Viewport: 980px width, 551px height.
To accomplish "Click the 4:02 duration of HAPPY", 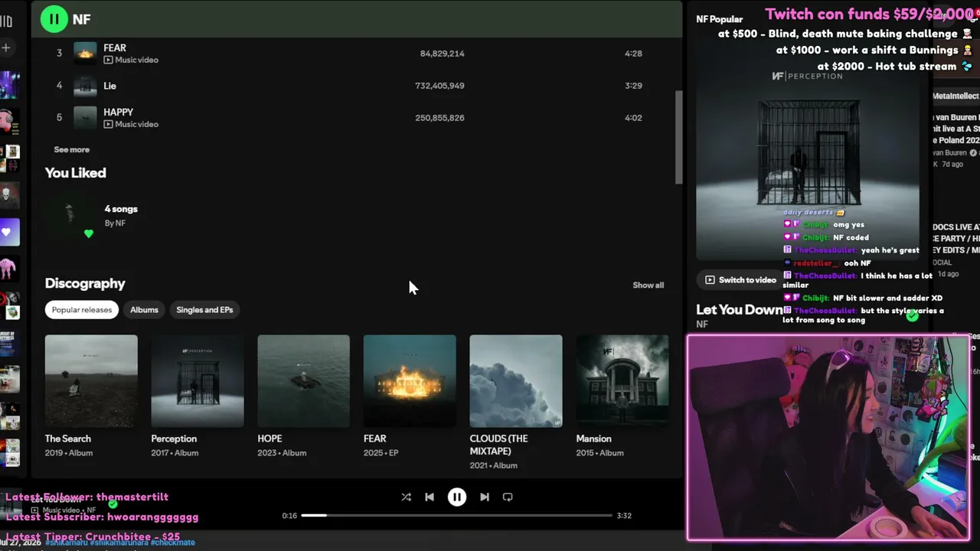I will (x=633, y=118).
